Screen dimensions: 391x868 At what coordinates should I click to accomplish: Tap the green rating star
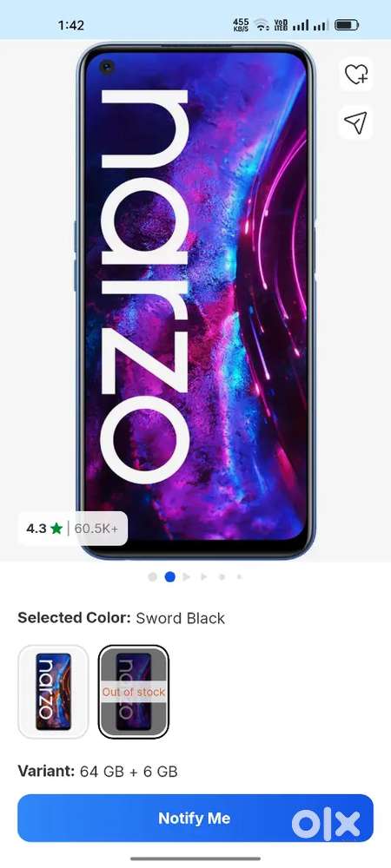[x=56, y=528]
